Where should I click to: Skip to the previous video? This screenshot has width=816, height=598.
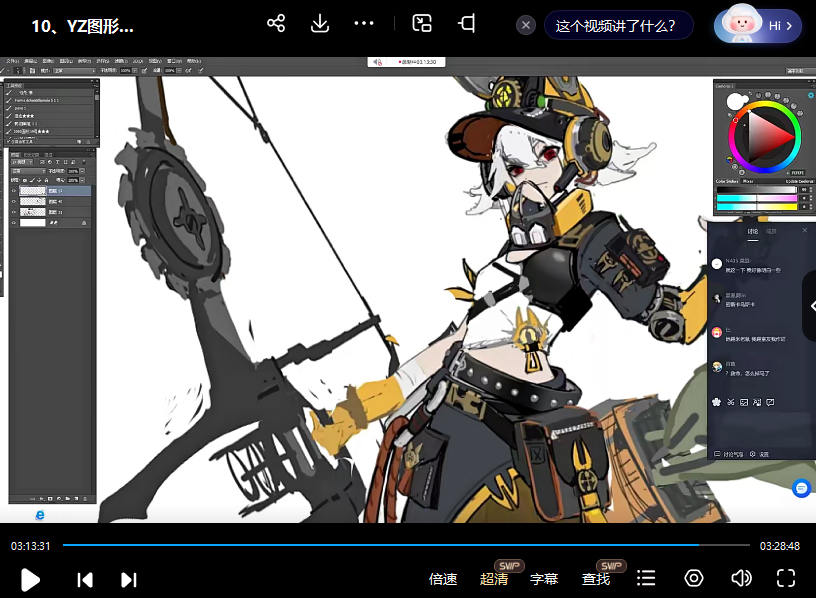85,579
